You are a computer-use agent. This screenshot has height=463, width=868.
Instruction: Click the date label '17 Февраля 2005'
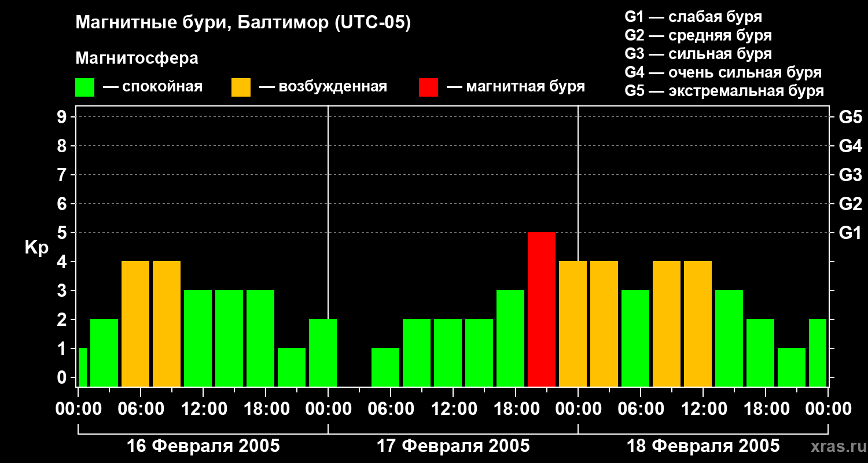click(453, 446)
